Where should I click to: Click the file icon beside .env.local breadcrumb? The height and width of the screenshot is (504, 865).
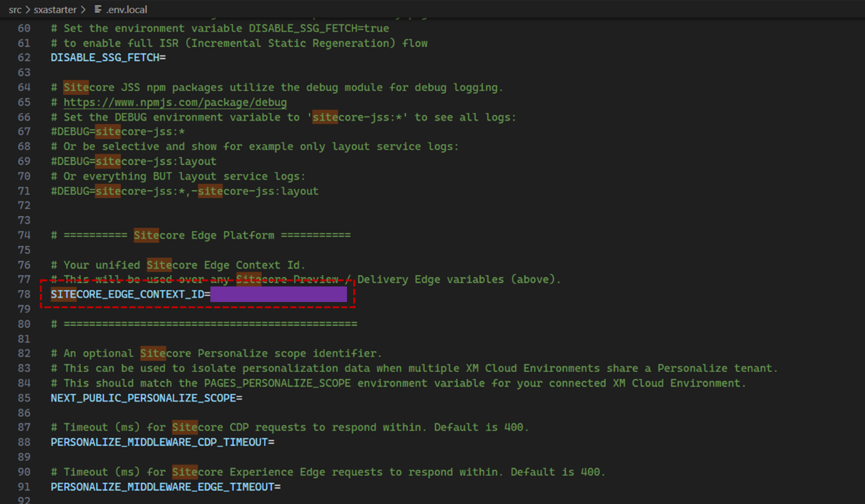click(98, 9)
